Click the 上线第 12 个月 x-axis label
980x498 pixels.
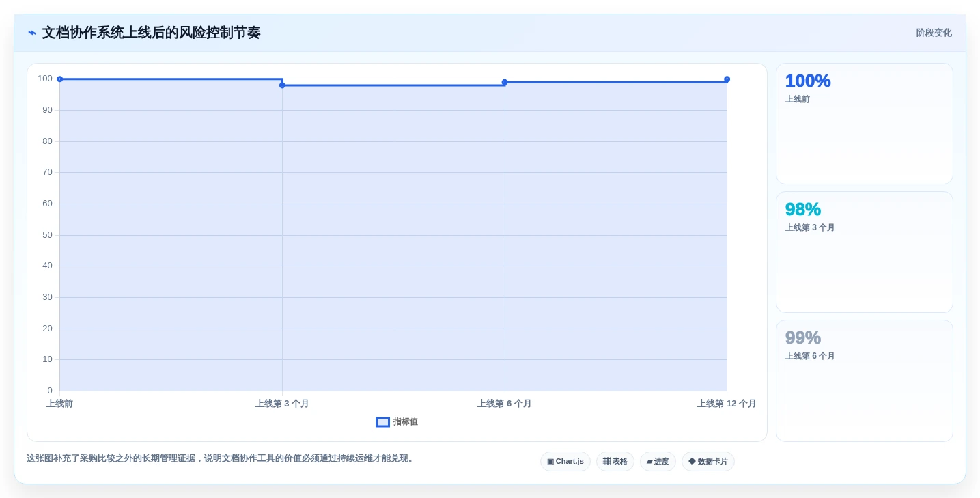point(727,404)
